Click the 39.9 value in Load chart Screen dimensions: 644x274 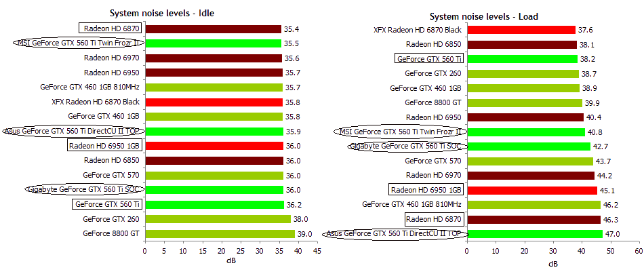click(592, 103)
